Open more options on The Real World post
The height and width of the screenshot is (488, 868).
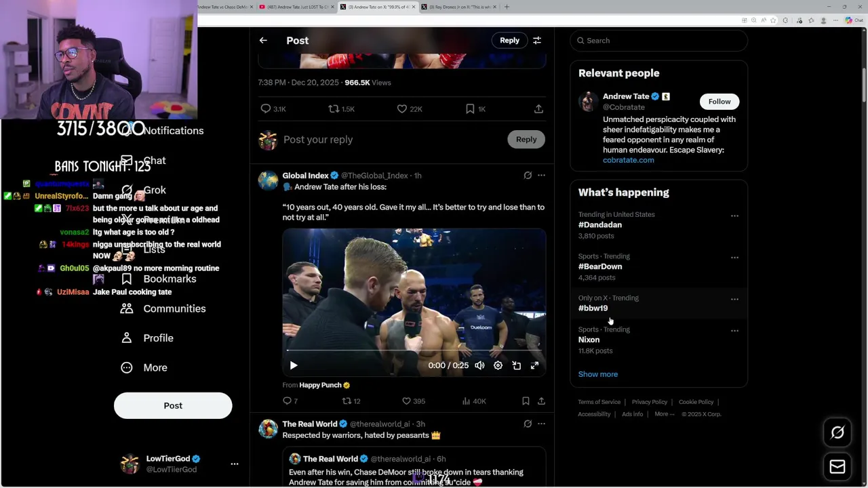[x=541, y=424]
